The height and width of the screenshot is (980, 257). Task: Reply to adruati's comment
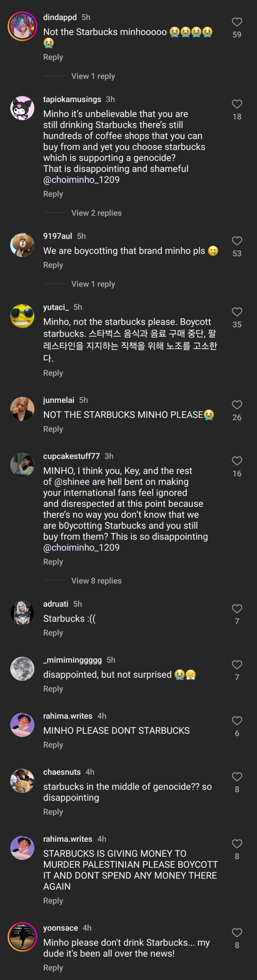(x=53, y=632)
